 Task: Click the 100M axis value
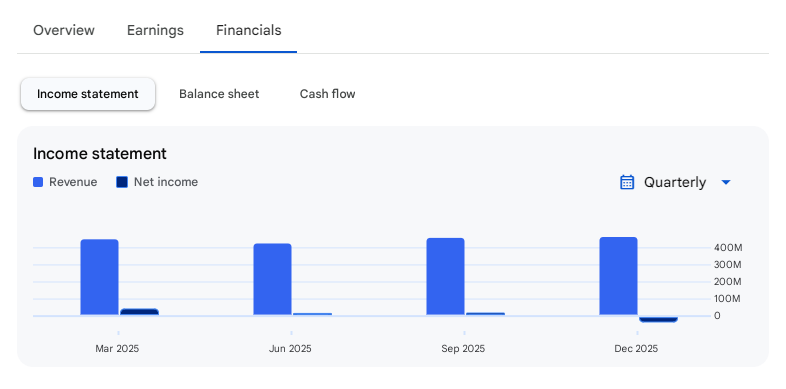(728, 299)
